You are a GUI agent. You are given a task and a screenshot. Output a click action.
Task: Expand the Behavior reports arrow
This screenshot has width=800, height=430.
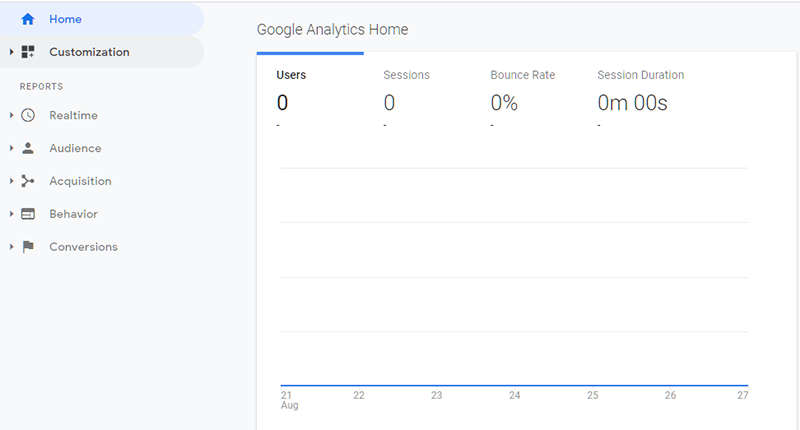11,214
